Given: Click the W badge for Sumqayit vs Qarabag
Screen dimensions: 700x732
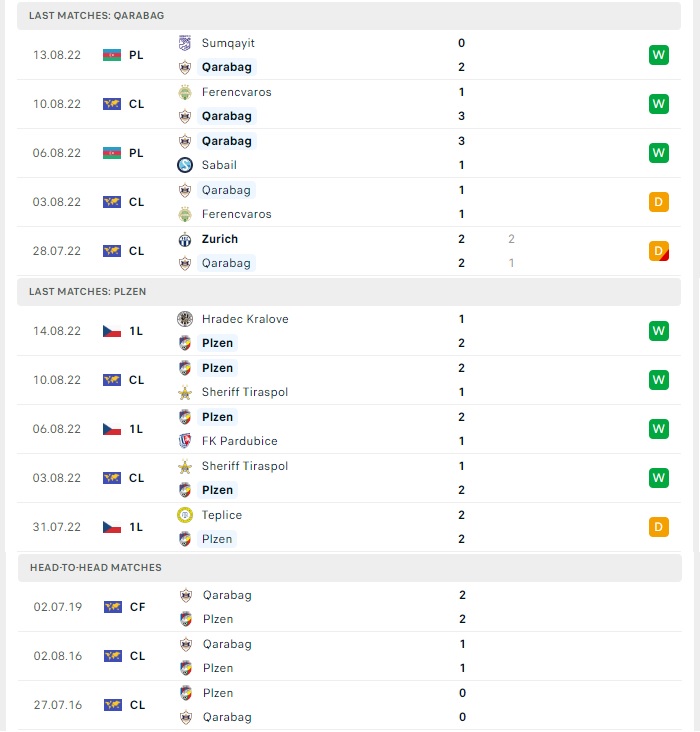Looking at the screenshot, I should click(658, 55).
